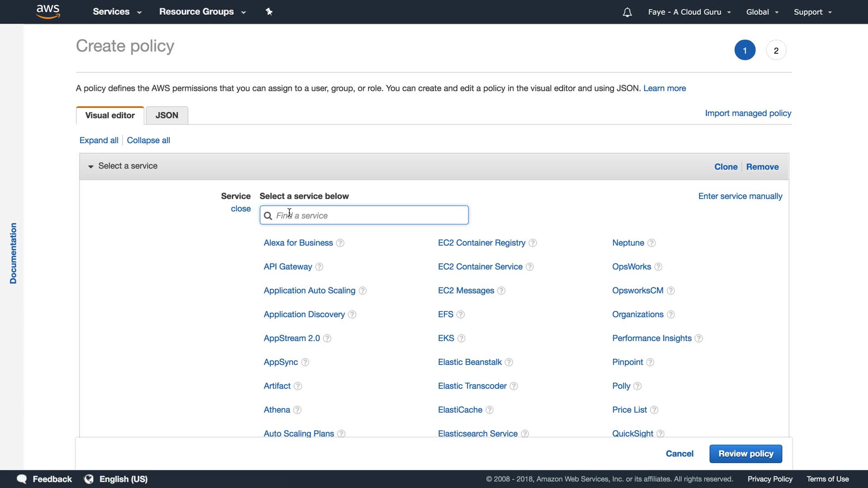The image size is (868, 488).
Task: Click help icon beside Neptune
Action: pos(651,243)
